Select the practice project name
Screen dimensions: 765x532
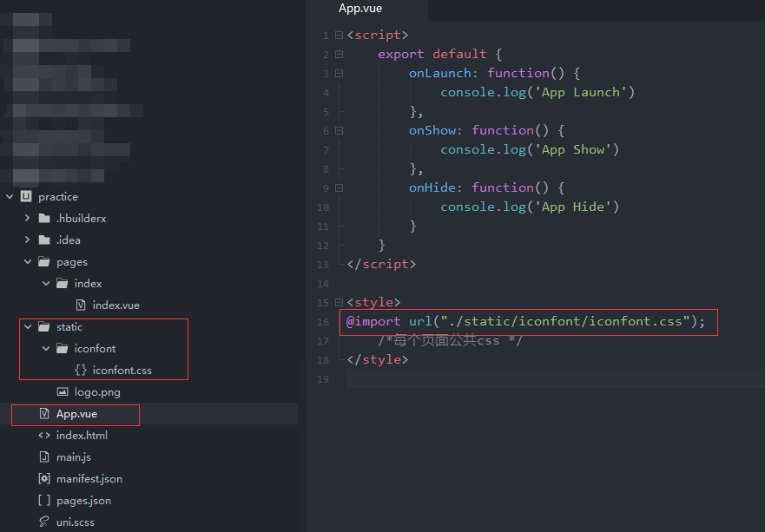[58, 196]
